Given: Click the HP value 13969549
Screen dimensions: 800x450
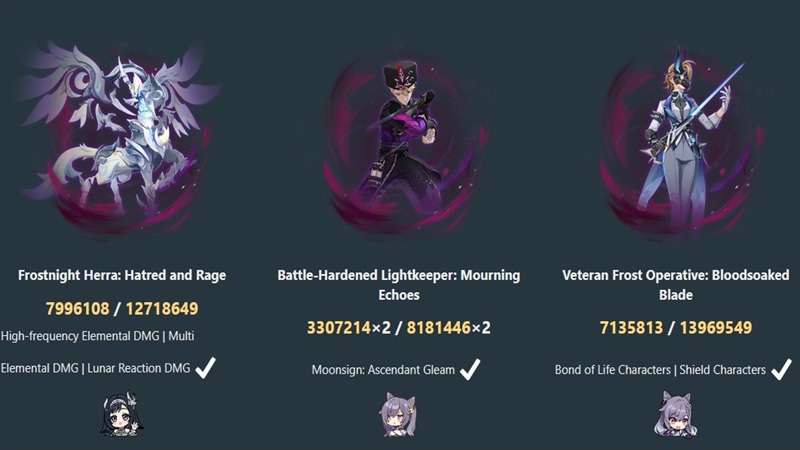Looking at the screenshot, I should (716, 328).
